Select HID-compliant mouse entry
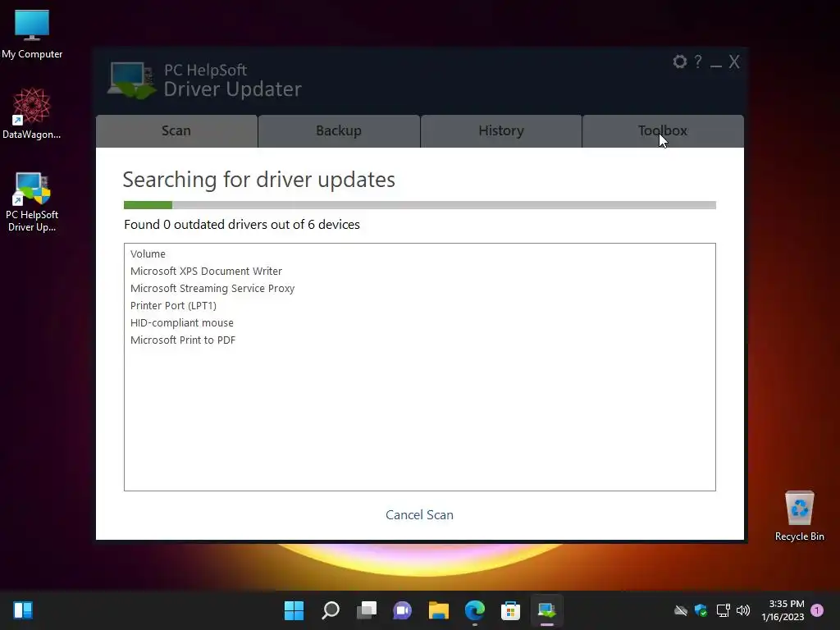 tap(182, 322)
